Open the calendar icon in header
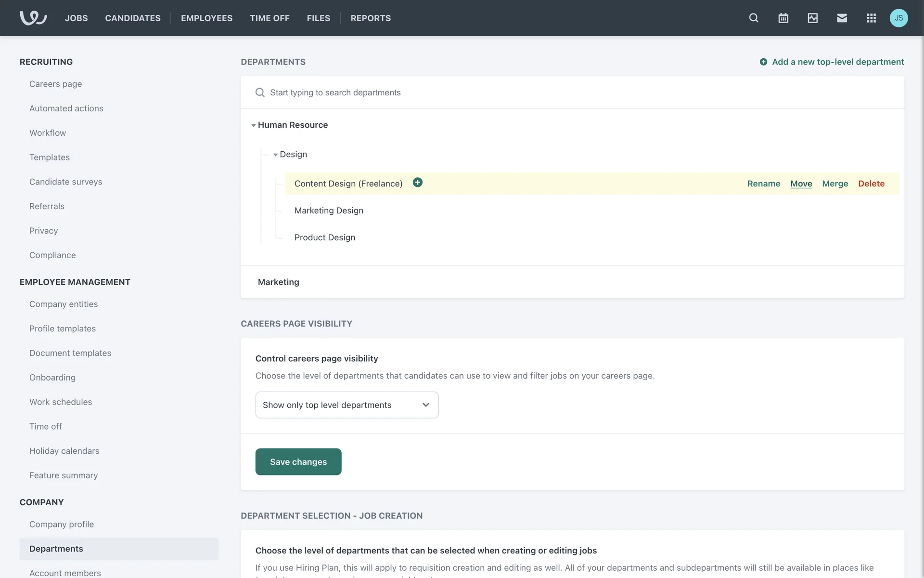This screenshot has height=578, width=924. pos(783,18)
